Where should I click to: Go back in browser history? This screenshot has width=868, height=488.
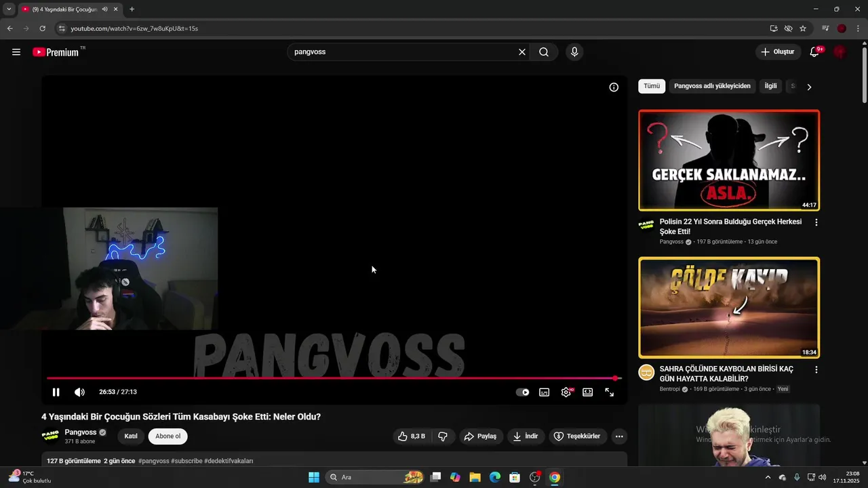[9, 28]
